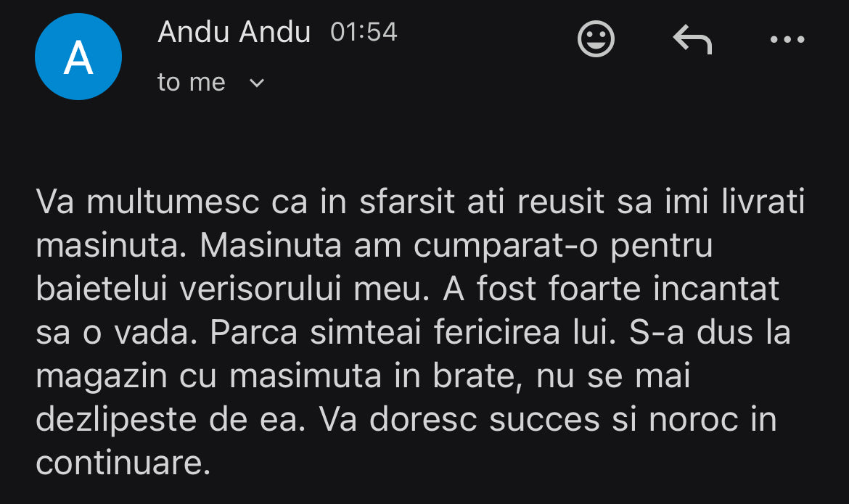Screen dimensions: 849x504
Task: Reply to Andu Andu's email
Action: (692, 39)
